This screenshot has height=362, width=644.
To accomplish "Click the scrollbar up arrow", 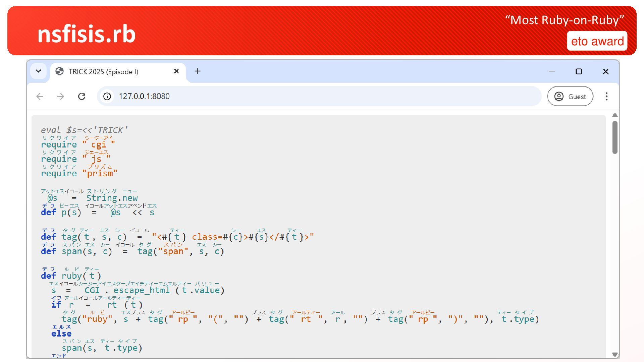I will point(615,115).
